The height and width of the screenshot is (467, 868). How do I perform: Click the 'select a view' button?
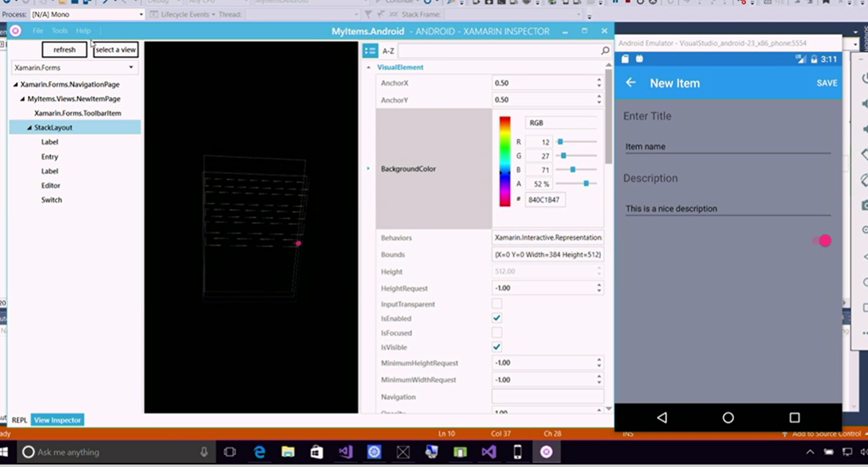115,50
